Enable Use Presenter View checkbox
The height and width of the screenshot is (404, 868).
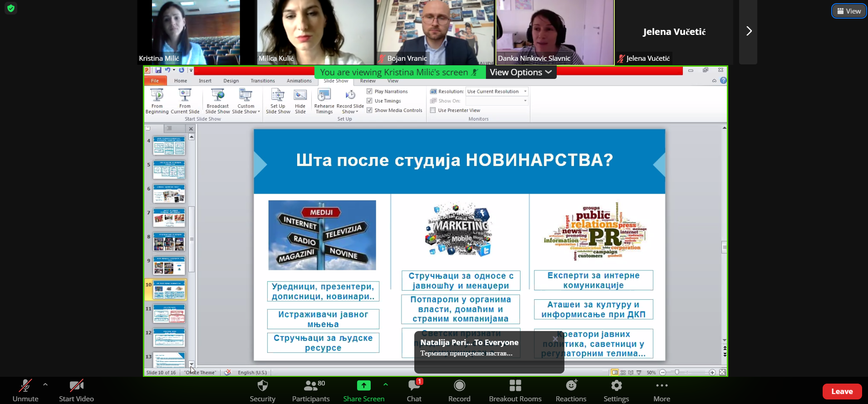[x=433, y=110]
